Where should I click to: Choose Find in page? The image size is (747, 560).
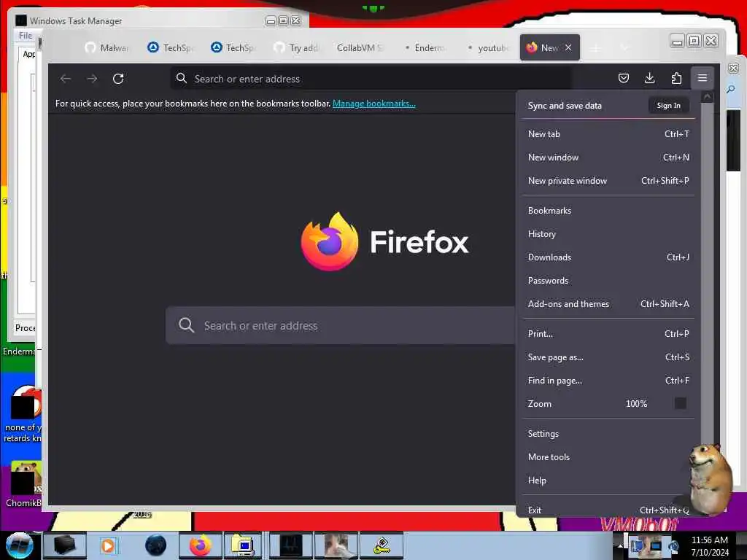[608, 381]
